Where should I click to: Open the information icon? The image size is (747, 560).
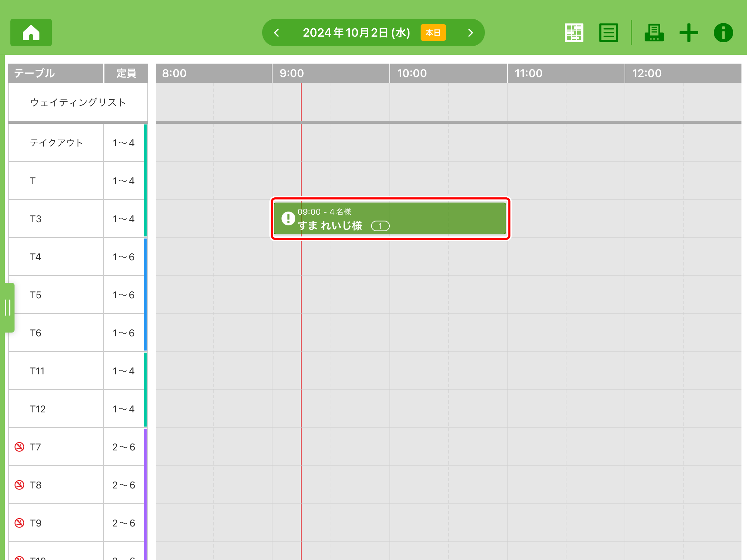pos(723,32)
